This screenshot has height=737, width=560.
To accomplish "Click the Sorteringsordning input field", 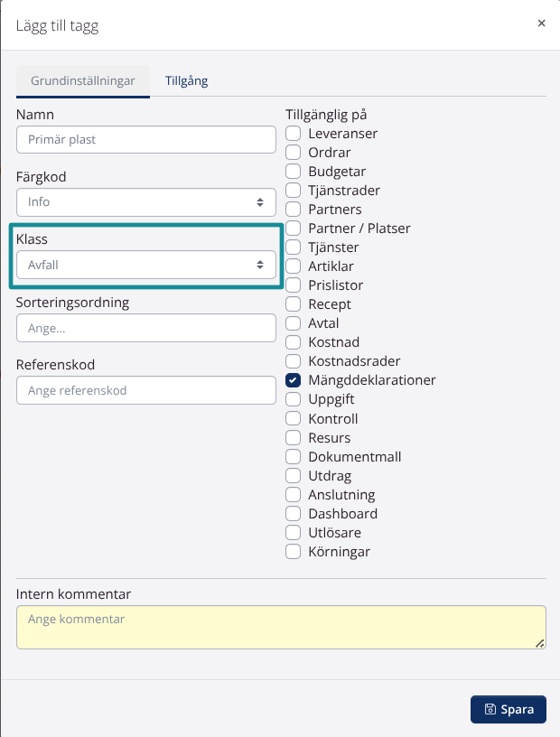I will tap(145, 327).
